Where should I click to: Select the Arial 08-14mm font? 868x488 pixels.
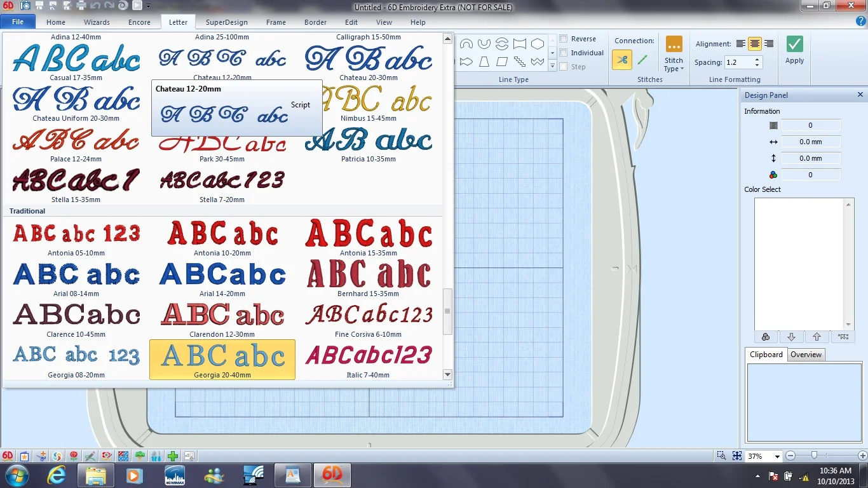(76, 279)
